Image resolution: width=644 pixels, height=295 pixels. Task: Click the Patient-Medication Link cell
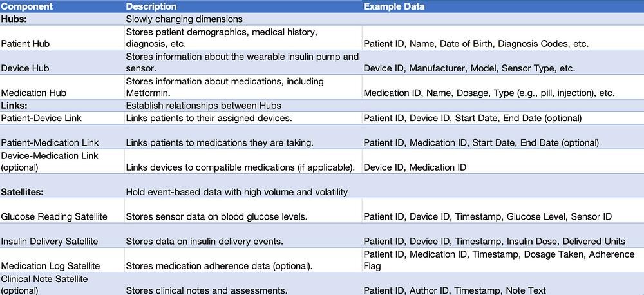coord(48,142)
